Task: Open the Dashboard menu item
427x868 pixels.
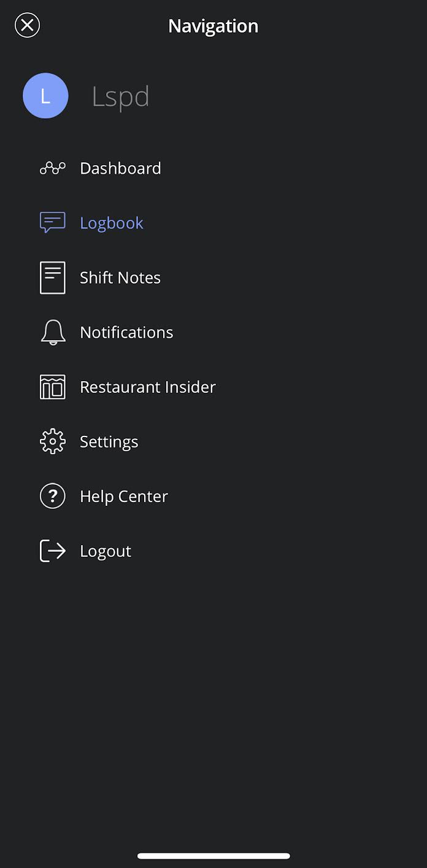Action: [x=120, y=168]
